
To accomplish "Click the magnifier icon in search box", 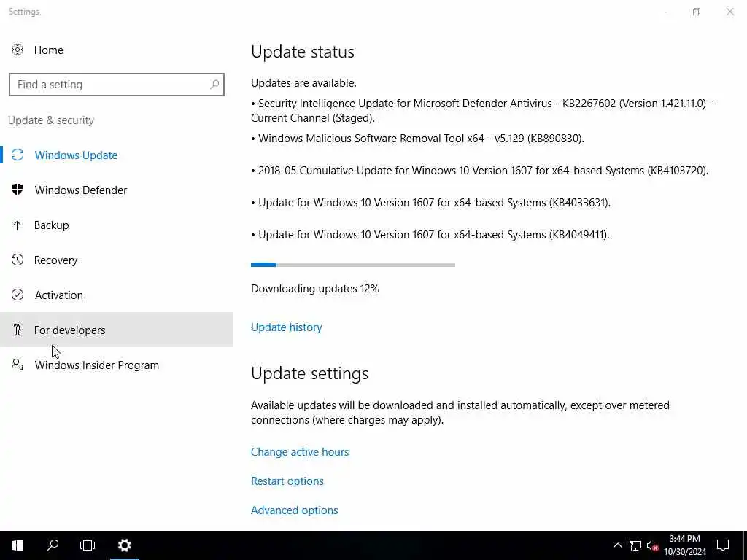I will tap(214, 85).
